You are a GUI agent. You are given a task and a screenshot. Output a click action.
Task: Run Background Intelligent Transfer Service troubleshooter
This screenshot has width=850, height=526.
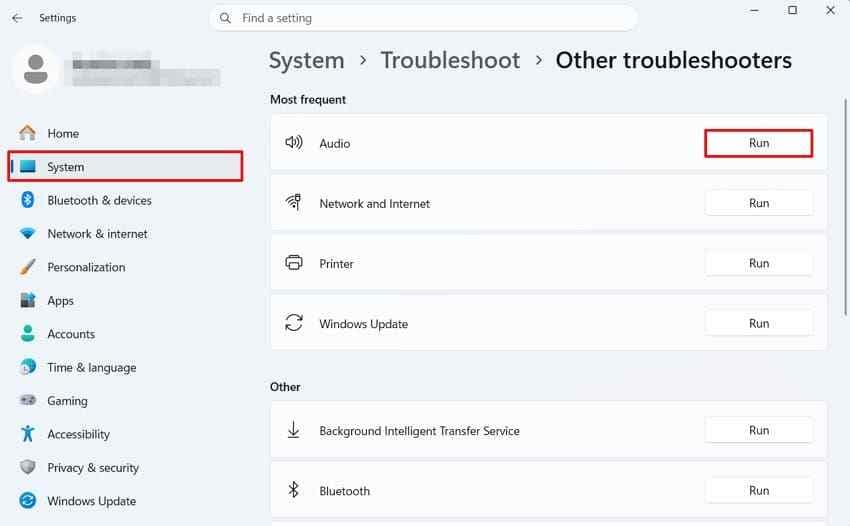[758, 430]
